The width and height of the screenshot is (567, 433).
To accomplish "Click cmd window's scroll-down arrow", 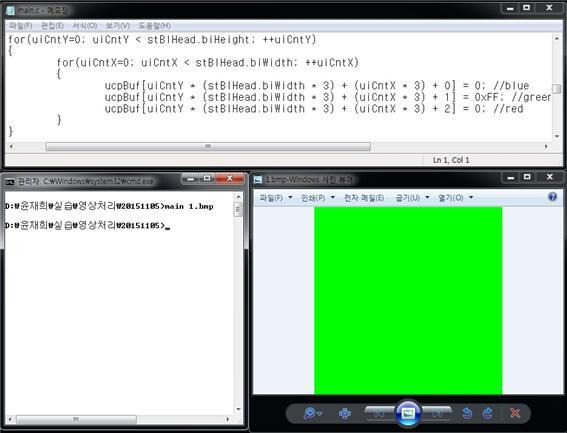I will point(238,409).
